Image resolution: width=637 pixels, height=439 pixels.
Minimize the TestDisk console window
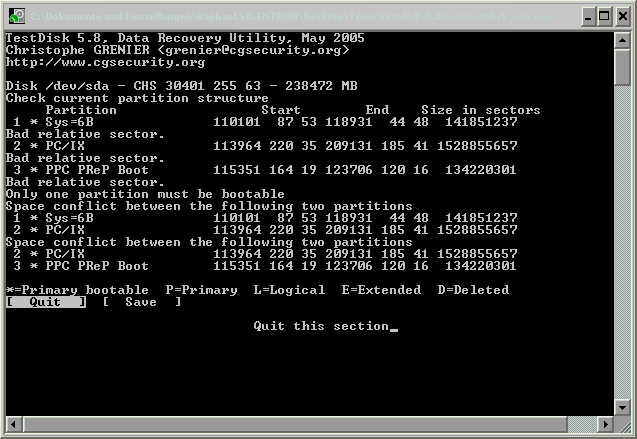[x=588, y=17]
